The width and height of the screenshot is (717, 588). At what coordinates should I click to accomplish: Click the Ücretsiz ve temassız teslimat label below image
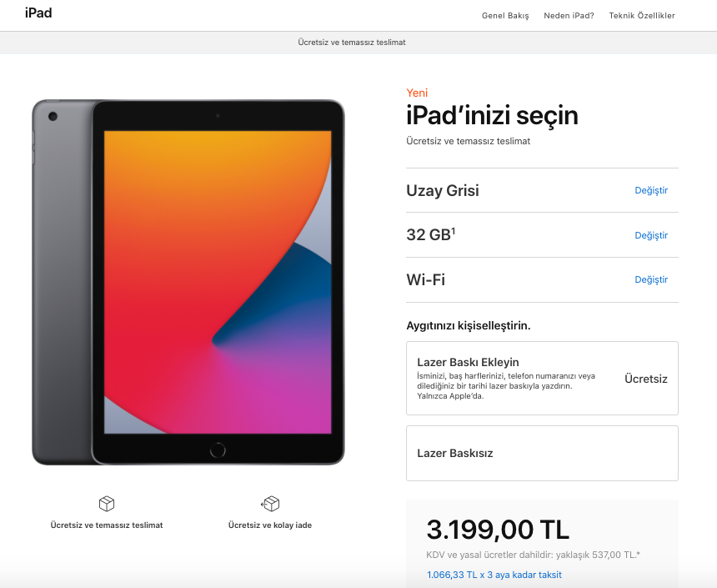(x=107, y=525)
